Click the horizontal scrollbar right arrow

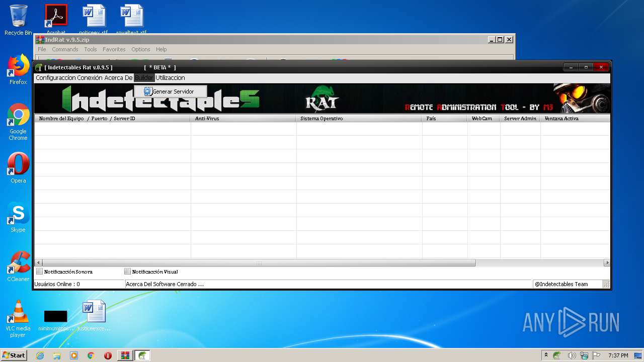point(607,263)
